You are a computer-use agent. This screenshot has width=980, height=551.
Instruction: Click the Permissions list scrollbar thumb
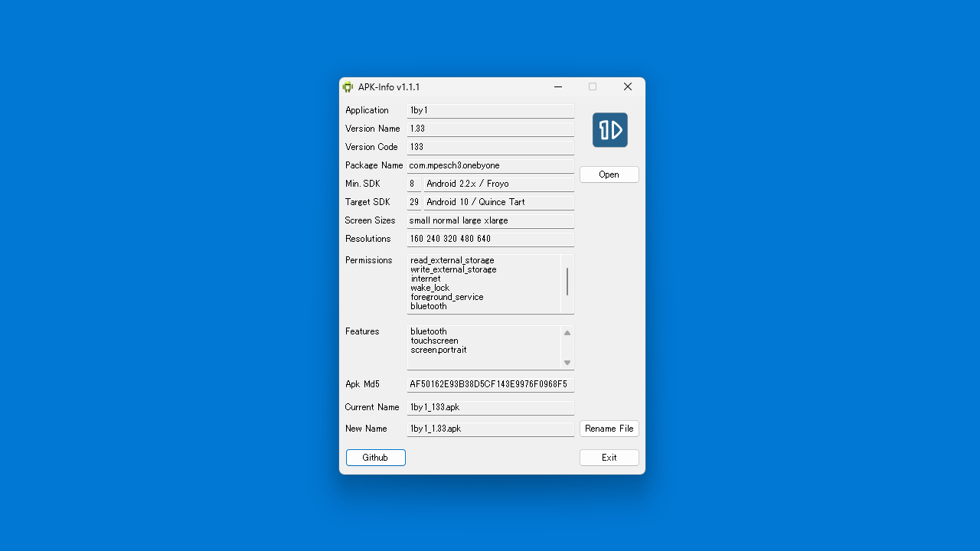[x=567, y=282]
